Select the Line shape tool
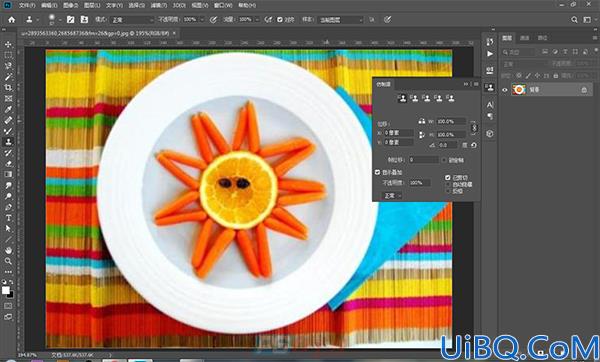 click(8, 240)
